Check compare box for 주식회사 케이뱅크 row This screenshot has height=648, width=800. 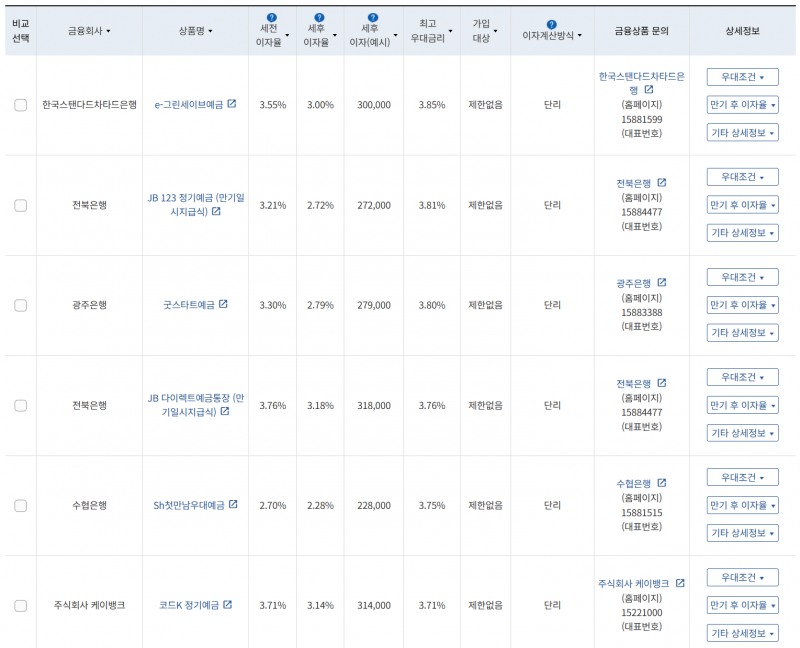coord(20,606)
